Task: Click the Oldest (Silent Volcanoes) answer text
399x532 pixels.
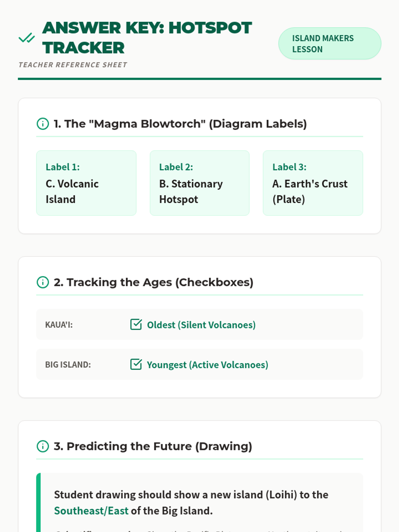Action: click(201, 325)
